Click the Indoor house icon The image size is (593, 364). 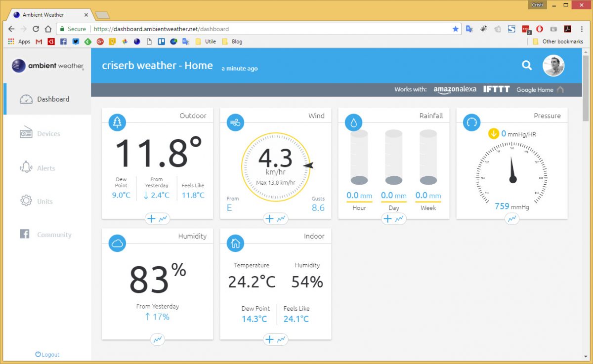(235, 243)
